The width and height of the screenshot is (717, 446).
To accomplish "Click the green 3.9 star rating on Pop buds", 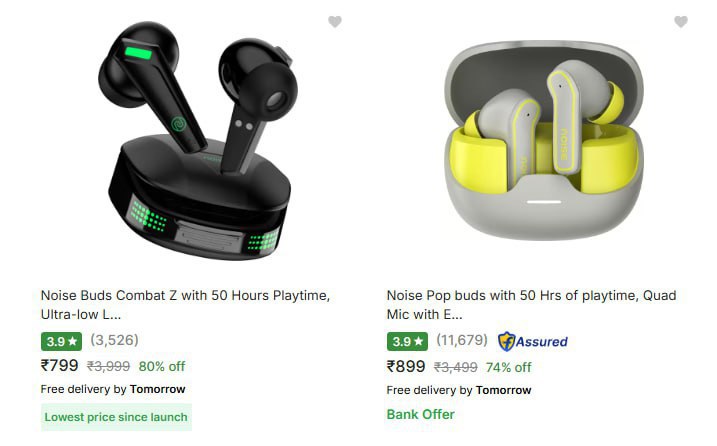I will (x=407, y=341).
